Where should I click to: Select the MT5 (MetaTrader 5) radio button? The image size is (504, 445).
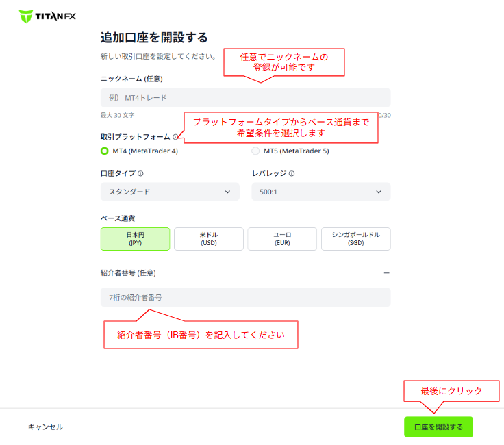click(255, 151)
